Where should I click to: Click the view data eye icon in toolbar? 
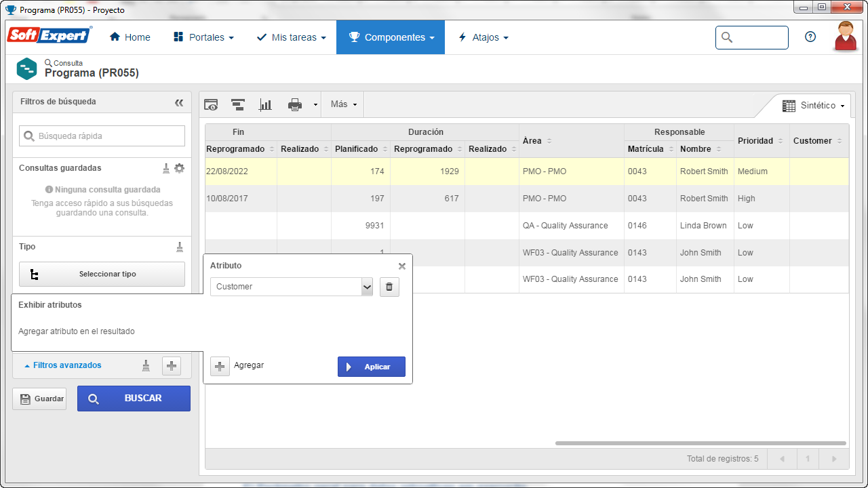point(211,104)
